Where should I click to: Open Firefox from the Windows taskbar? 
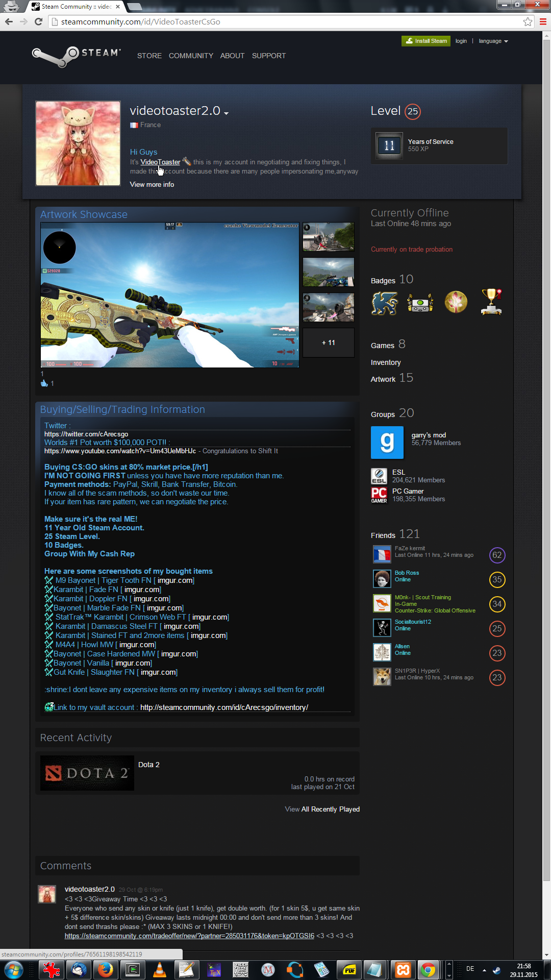(106, 969)
